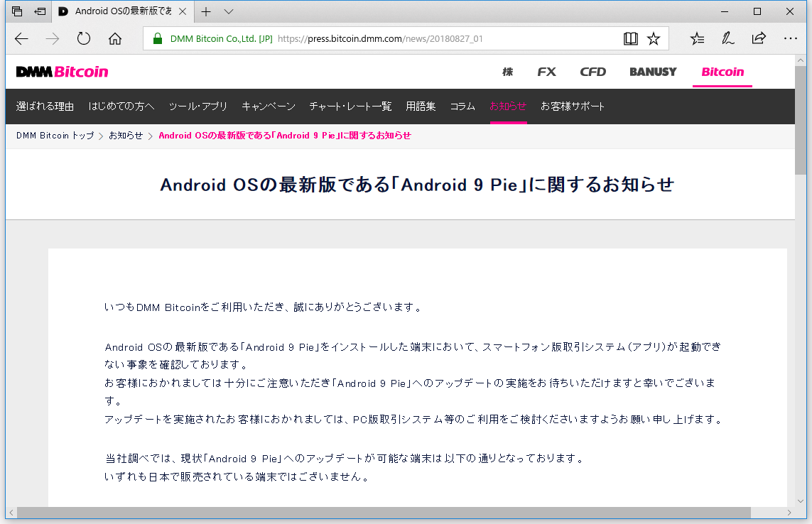
Task: Enter reading view for this article
Action: click(x=631, y=38)
